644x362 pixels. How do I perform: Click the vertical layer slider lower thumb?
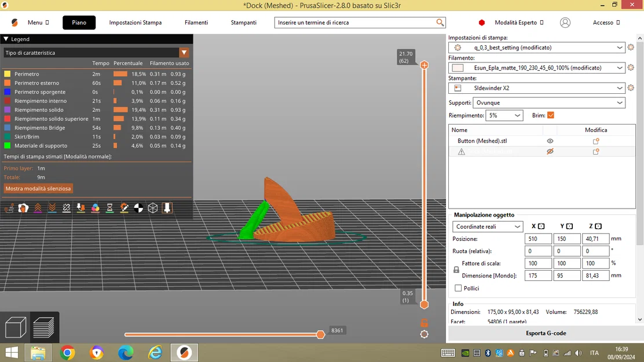tap(425, 305)
